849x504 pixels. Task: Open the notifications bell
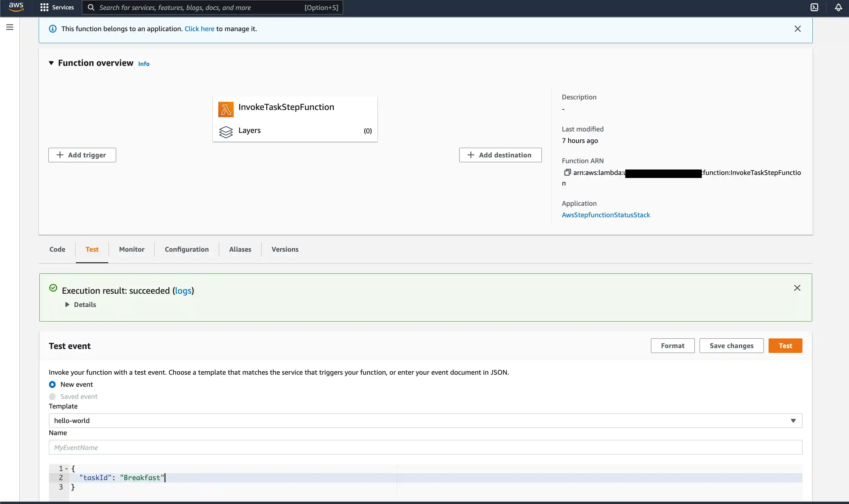838,7
